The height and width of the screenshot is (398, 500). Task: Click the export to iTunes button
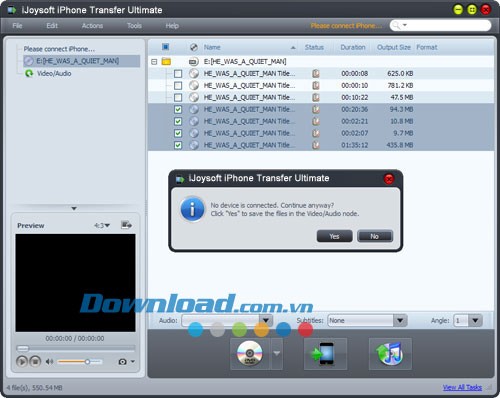coord(390,354)
